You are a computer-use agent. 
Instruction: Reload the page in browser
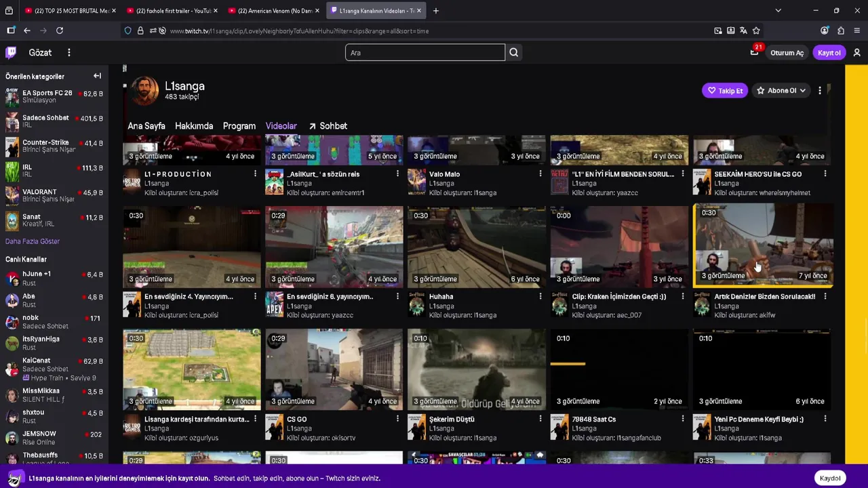[x=60, y=30]
